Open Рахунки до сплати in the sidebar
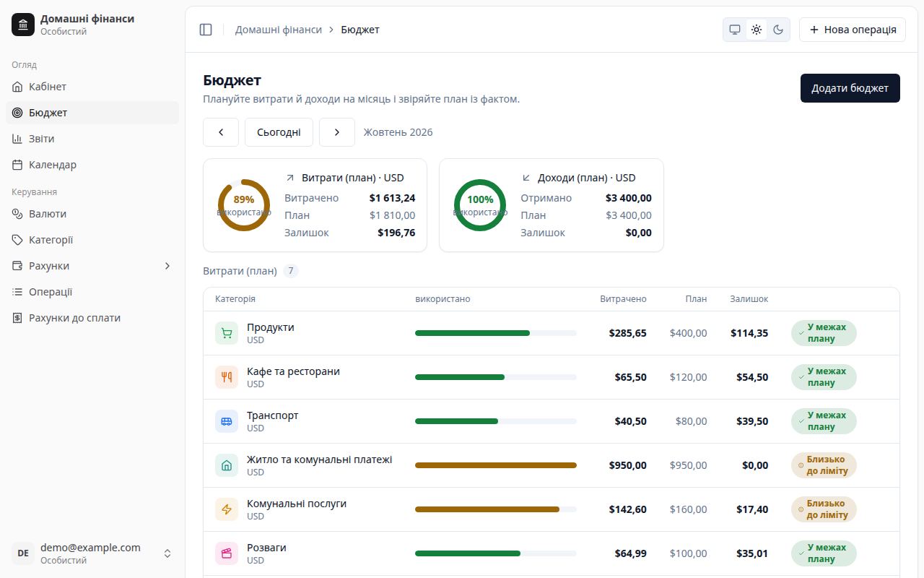Viewport: 924px width, 578px height. coord(92,318)
